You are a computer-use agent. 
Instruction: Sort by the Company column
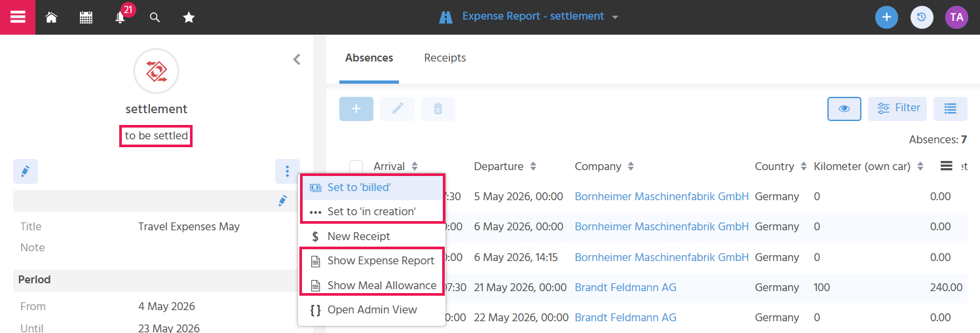[x=604, y=166]
